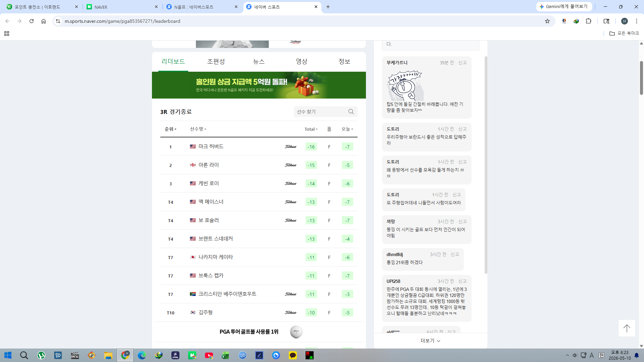Expand more comments with 더보기
Image resolution: width=644 pixels, height=362 pixels.
click(431, 341)
